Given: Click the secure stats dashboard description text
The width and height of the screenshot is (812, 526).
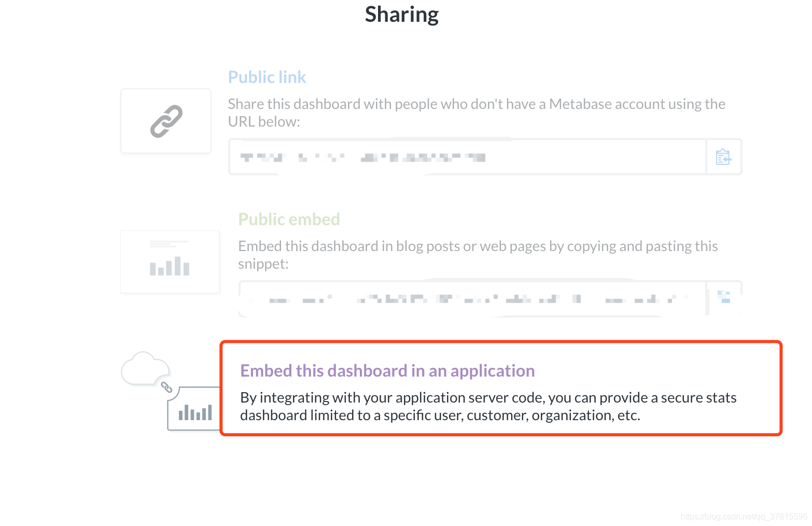Looking at the screenshot, I should pyautogui.click(x=488, y=406).
